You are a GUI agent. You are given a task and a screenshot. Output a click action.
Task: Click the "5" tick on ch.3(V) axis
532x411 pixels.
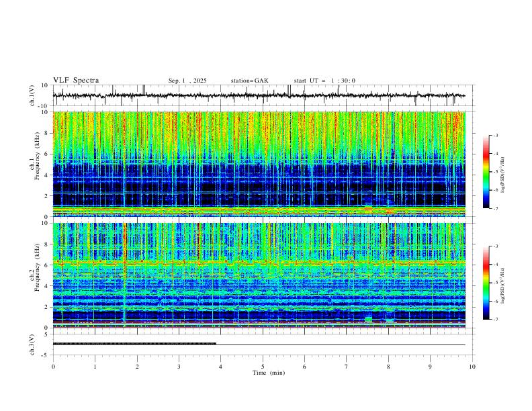[47, 334]
